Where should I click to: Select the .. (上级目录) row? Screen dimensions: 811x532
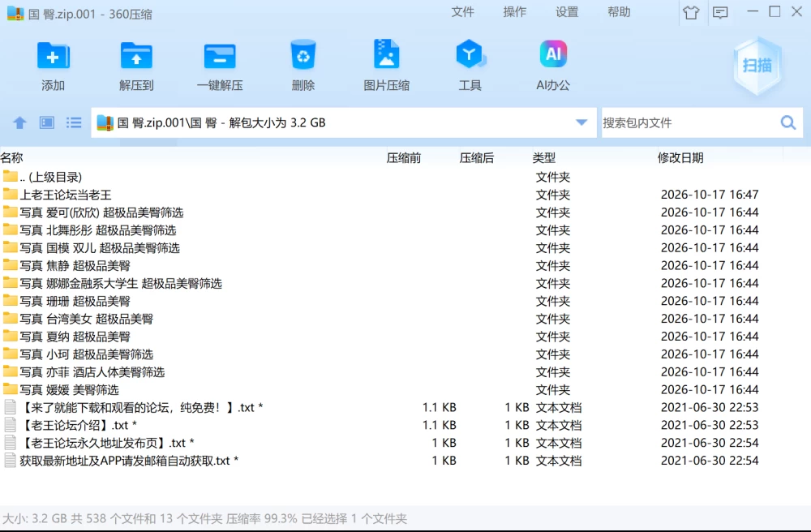(405, 177)
